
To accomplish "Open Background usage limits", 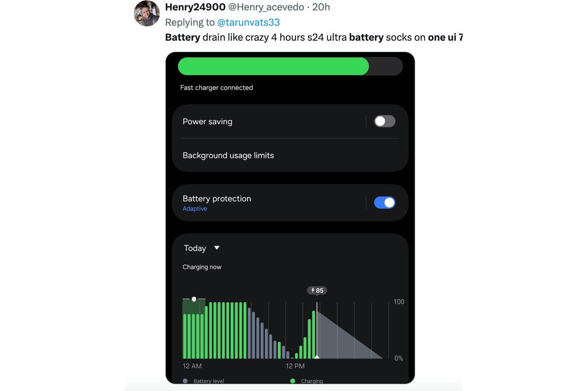I will click(228, 155).
